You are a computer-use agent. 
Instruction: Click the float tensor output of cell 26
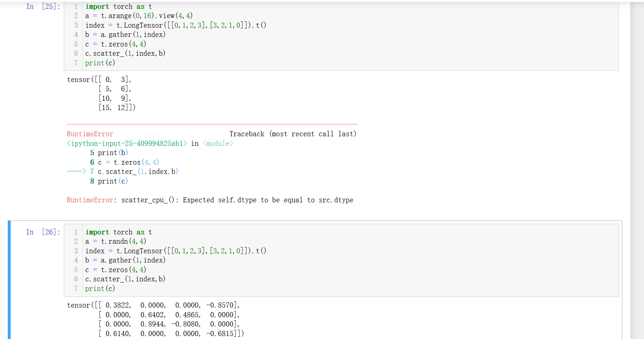pos(155,319)
